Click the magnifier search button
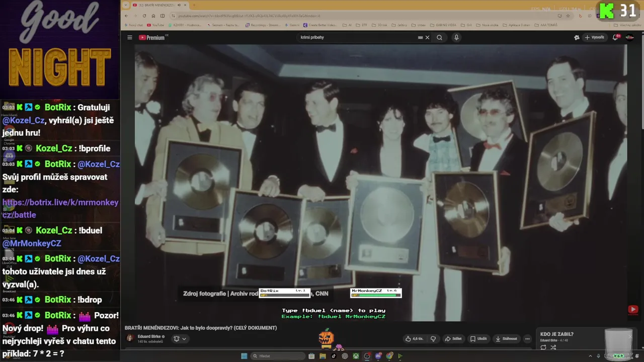644x362 pixels. click(439, 37)
